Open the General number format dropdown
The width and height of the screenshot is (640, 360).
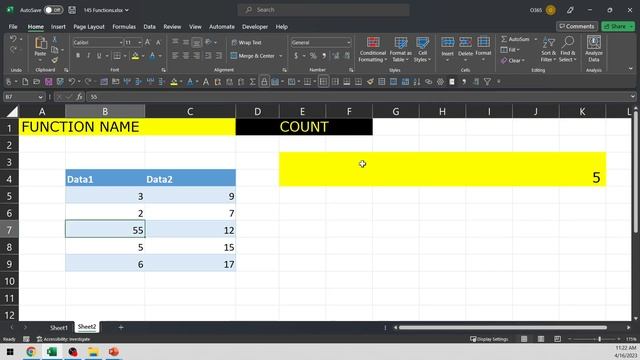pos(349,42)
